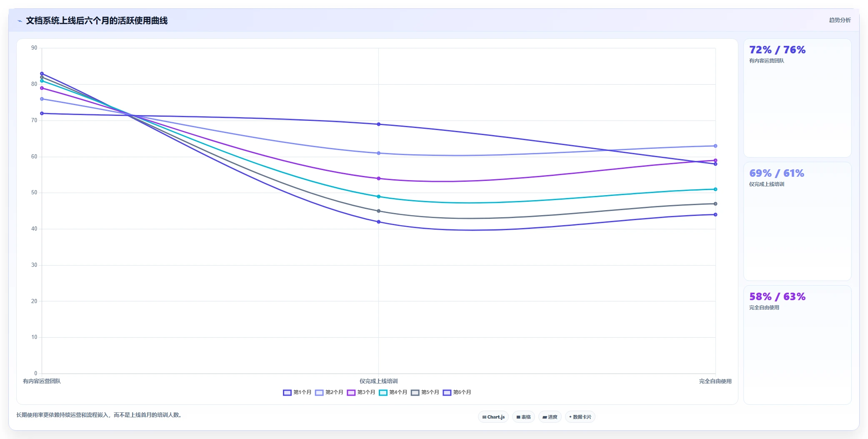Click the footer note starting 长期使用率更依赖
The image size is (868, 439).
click(x=100, y=415)
